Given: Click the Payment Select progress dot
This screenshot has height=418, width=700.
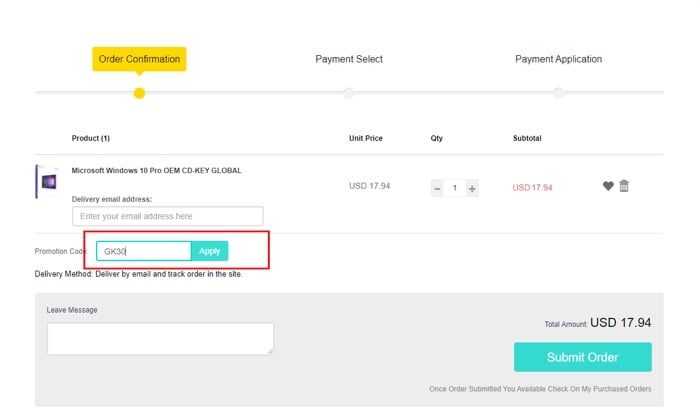Looking at the screenshot, I should (x=349, y=93).
